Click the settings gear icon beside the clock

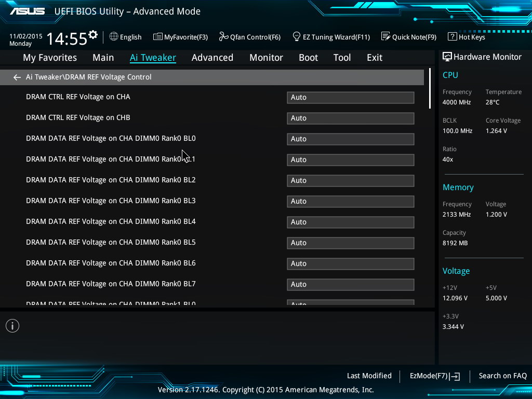93,35
